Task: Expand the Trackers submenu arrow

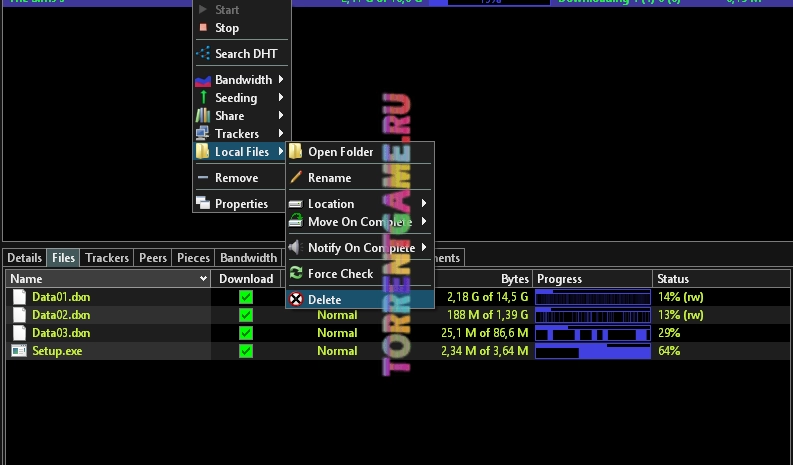Action: point(281,134)
